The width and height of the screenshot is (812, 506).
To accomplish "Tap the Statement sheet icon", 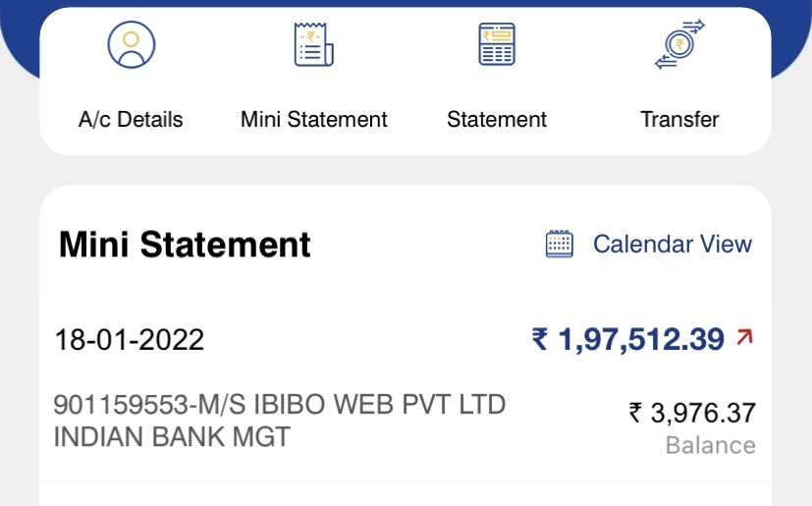I will tap(497, 45).
